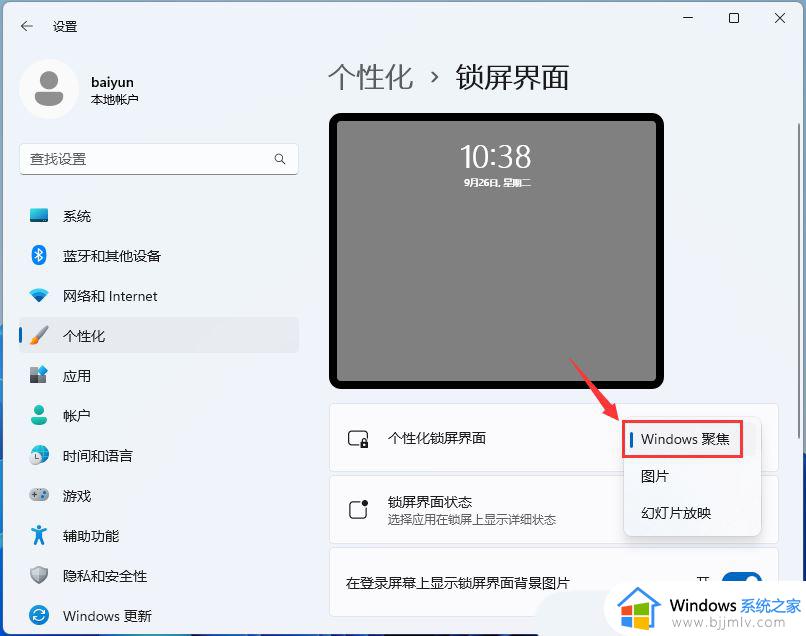
Task: Click the 锁屏界面状态 status icon
Action: (x=358, y=510)
